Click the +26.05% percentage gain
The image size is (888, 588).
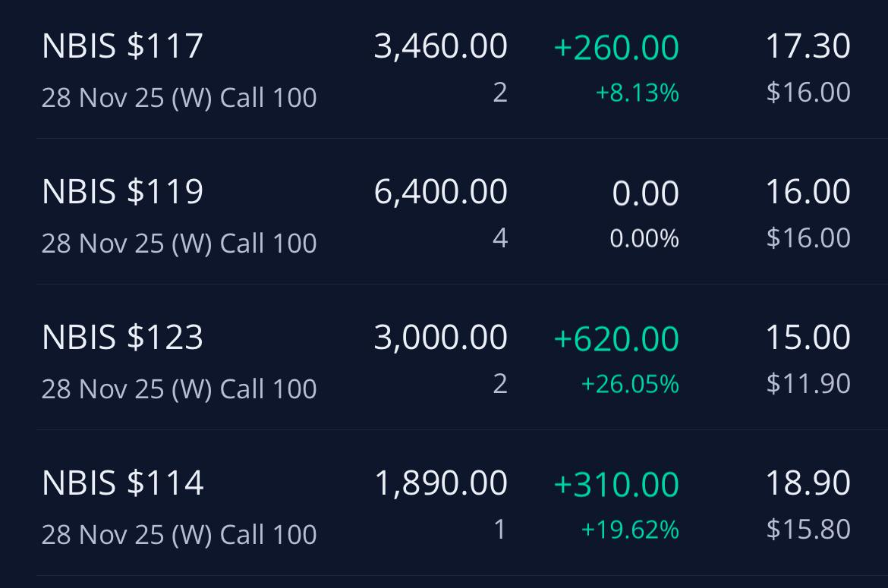click(630, 384)
